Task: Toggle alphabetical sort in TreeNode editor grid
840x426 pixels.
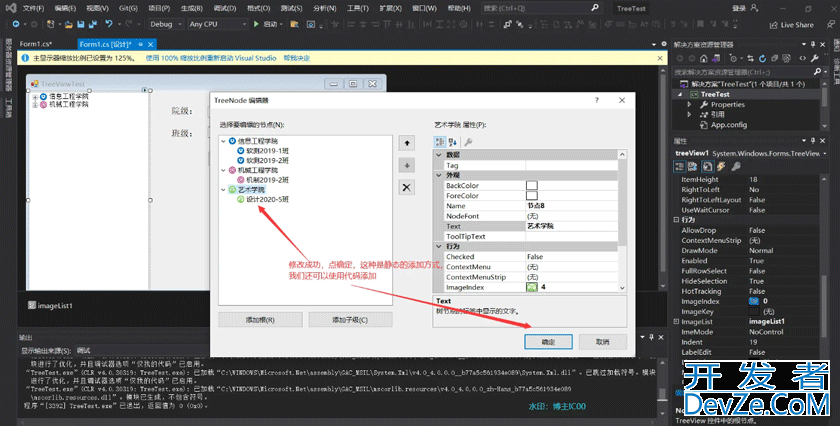Action: (x=453, y=142)
